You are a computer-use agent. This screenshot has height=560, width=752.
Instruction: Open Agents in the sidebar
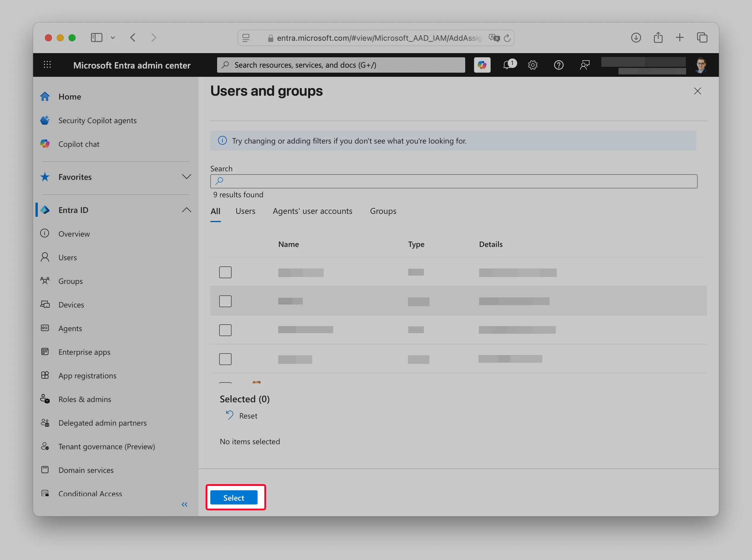click(70, 328)
